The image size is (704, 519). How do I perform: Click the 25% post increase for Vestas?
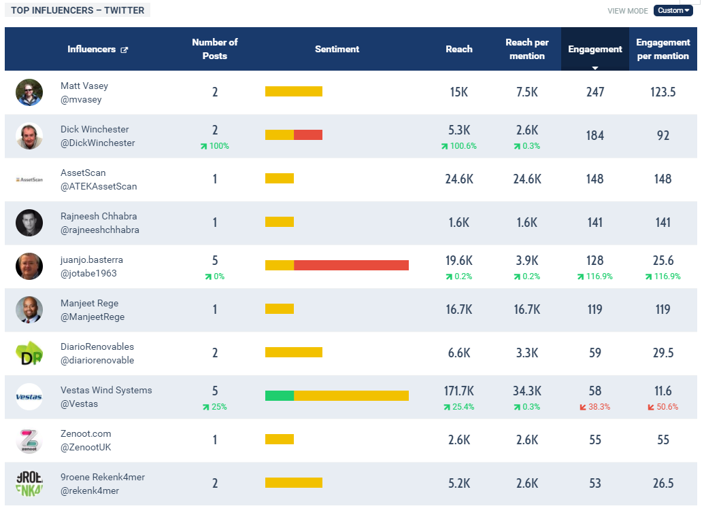pyautogui.click(x=215, y=407)
